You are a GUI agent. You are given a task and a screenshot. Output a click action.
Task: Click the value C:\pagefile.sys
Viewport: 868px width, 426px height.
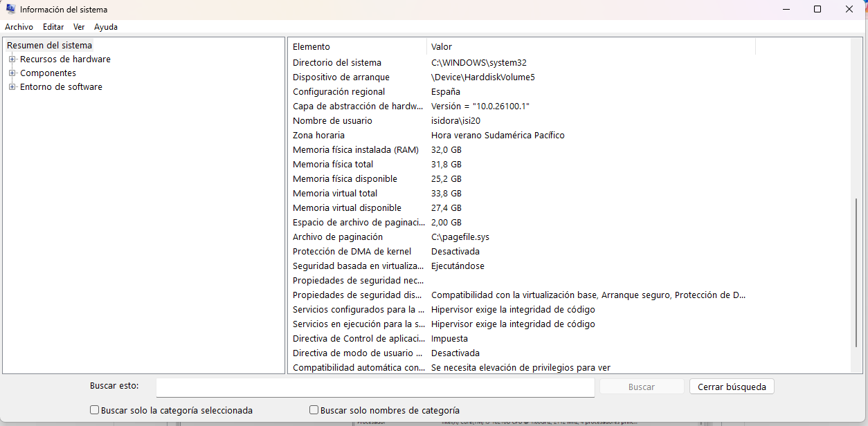tap(460, 237)
